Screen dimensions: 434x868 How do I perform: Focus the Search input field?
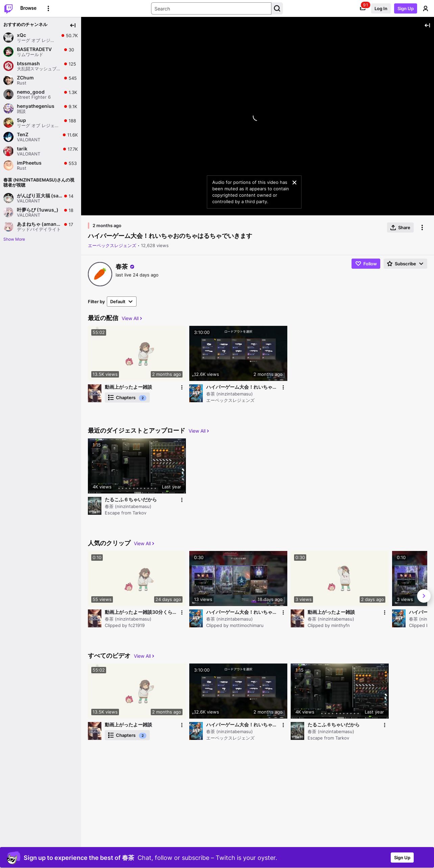point(211,8)
